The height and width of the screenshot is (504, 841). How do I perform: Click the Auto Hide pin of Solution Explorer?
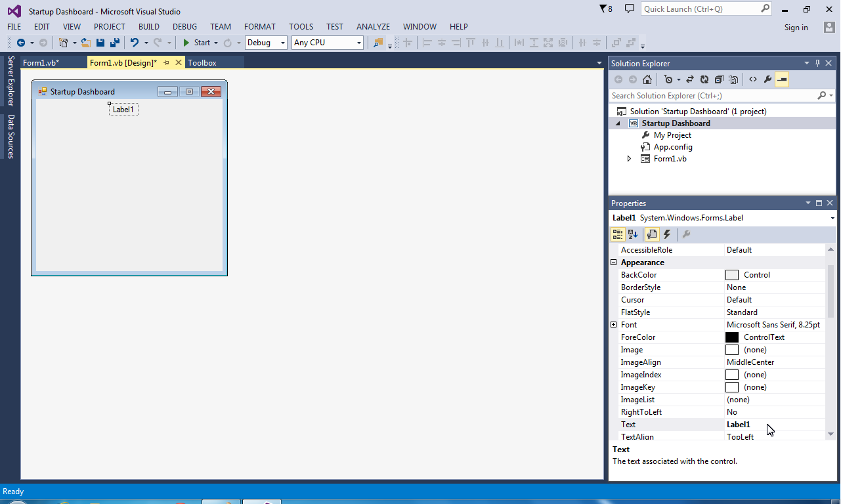point(818,64)
